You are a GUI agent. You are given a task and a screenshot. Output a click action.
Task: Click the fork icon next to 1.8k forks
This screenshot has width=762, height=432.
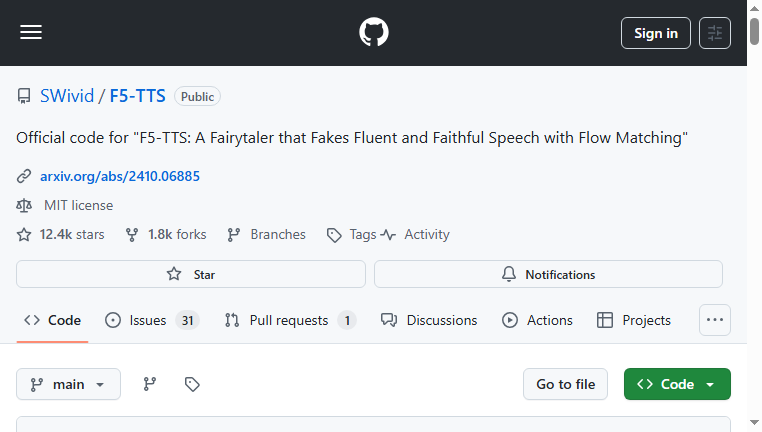[132, 235]
